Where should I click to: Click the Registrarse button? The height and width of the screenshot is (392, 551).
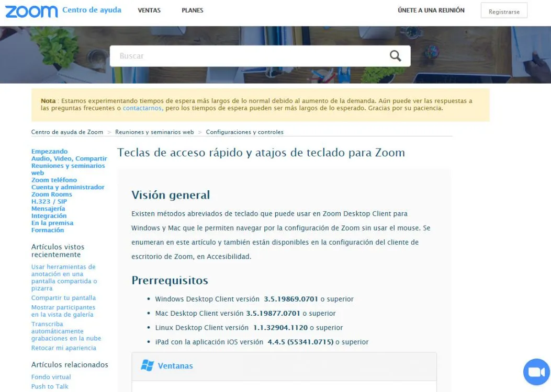coord(504,11)
